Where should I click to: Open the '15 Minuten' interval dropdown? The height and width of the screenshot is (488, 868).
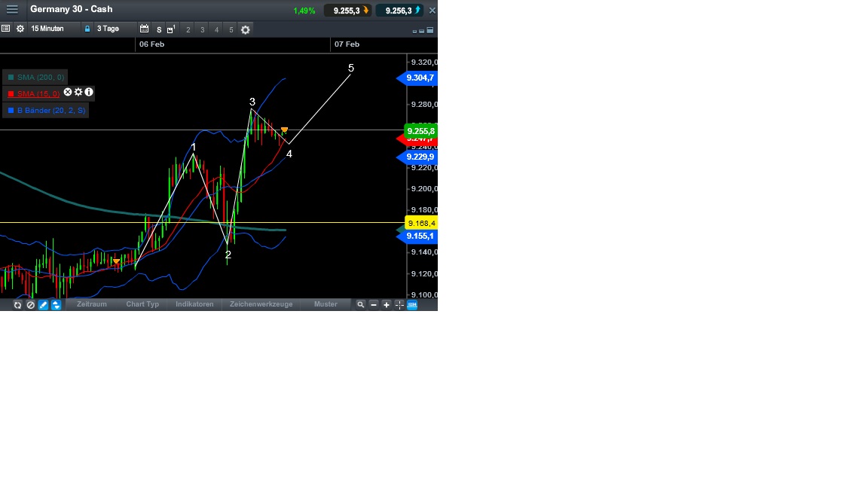47,29
